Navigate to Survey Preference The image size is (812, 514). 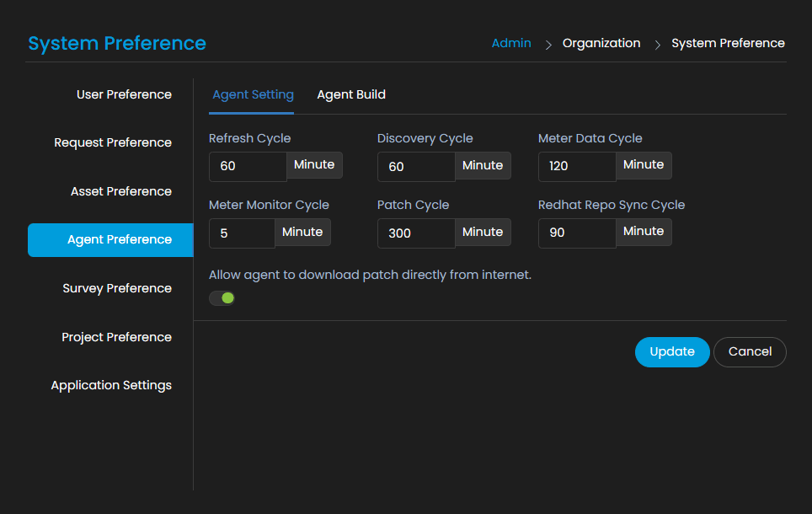coord(117,288)
